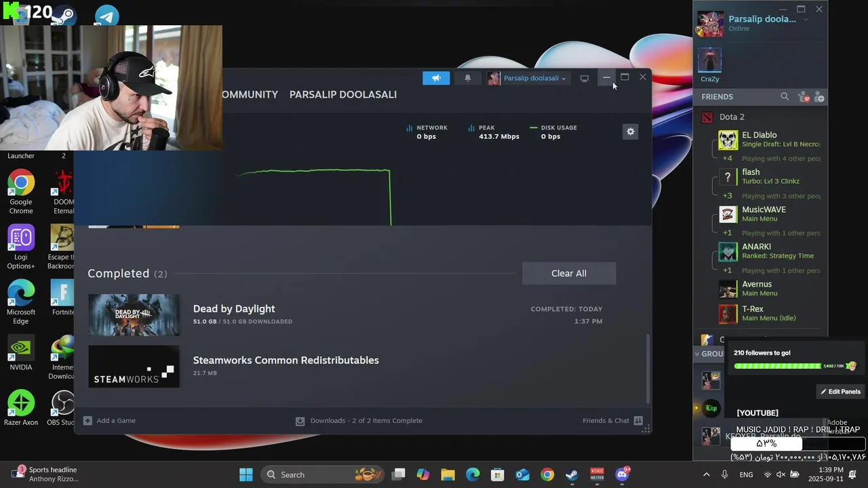Click Clear All completed downloads
Screen dimensions: 868x488
coord(569,273)
